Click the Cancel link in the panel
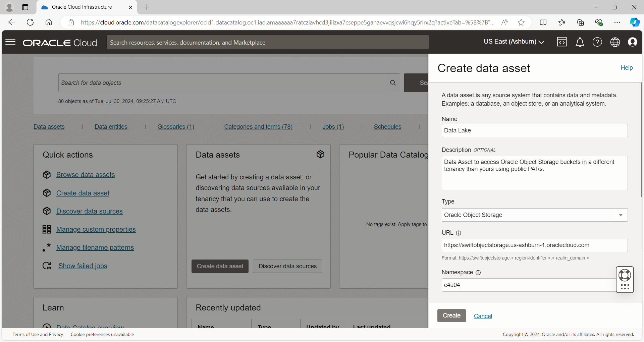Viewport: 644px width, 342px height. click(x=483, y=316)
